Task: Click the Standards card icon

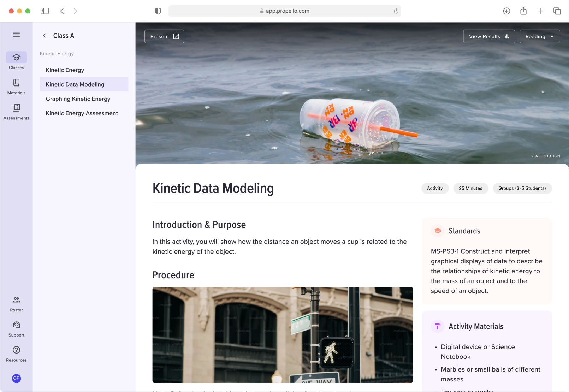Action: coord(438,231)
